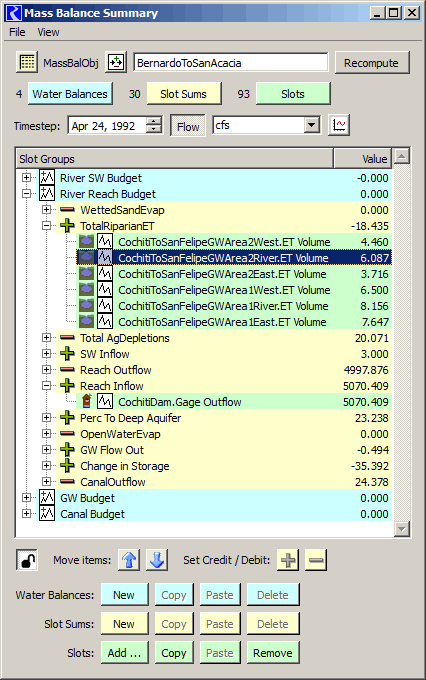Open the File menu
Viewport: 426px width, 680px height.
(x=17, y=32)
